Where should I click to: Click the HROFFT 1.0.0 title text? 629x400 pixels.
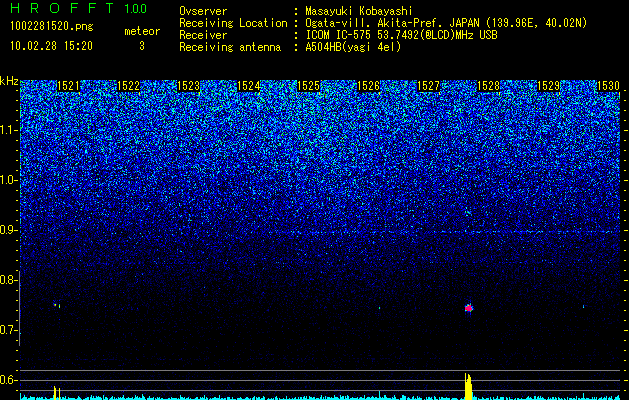(x=79, y=8)
